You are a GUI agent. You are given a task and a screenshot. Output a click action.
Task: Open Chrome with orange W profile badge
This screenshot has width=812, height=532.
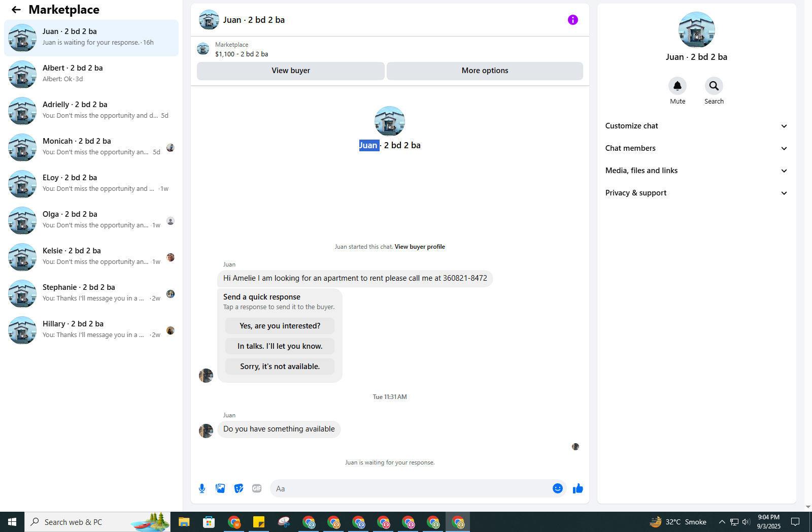pos(234,522)
